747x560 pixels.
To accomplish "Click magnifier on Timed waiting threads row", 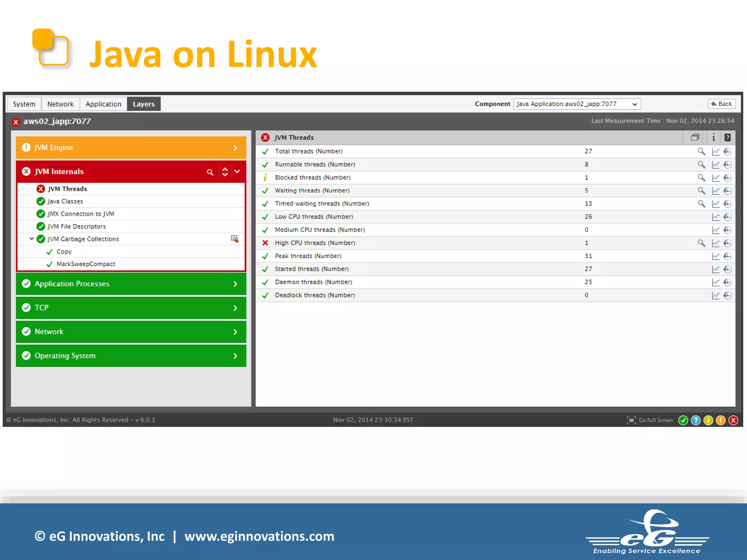I will coord(701,203).
